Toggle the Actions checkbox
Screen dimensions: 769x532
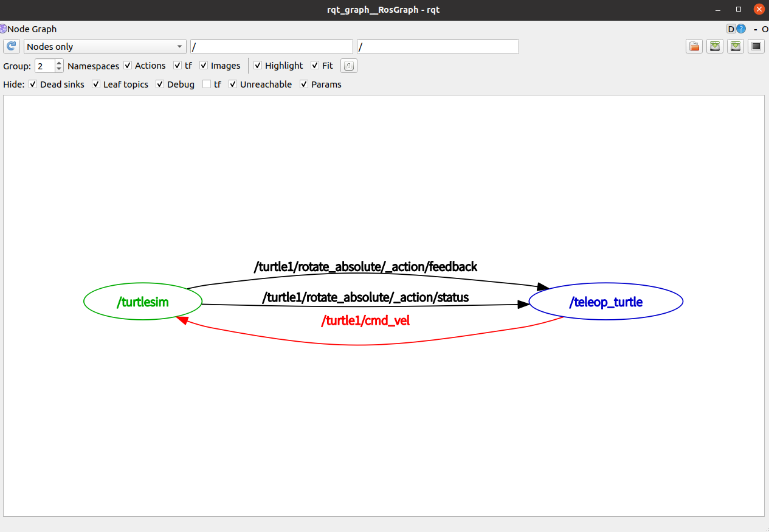coord(128,65)
